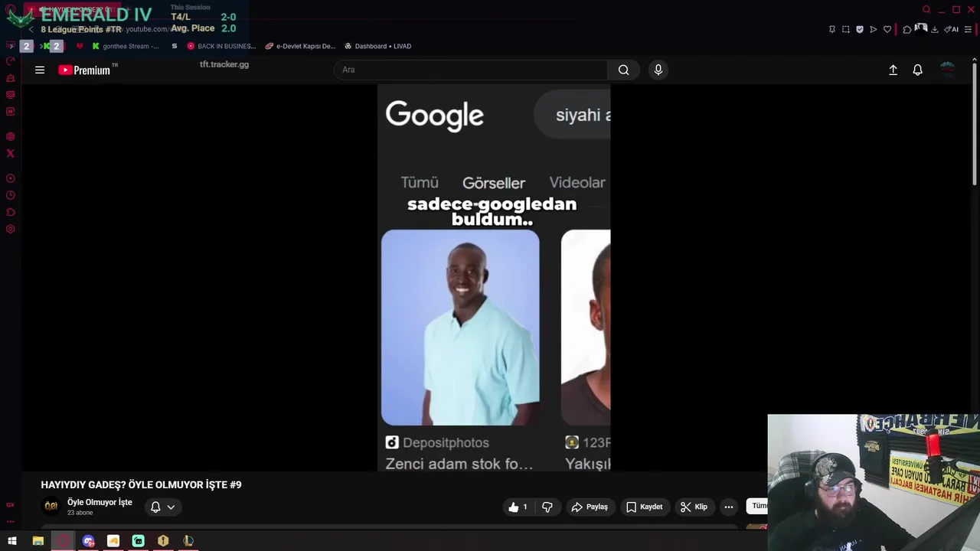The width and height of the screenshot is (980, 551).
Task: Open history clock in browser sidebar
Action: click(x=10, y=195)
